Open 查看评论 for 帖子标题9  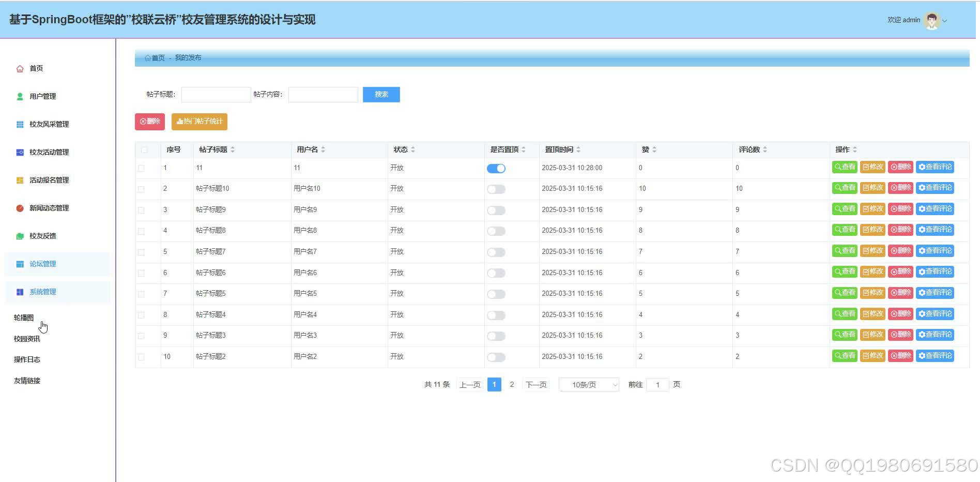click(935, 209)
